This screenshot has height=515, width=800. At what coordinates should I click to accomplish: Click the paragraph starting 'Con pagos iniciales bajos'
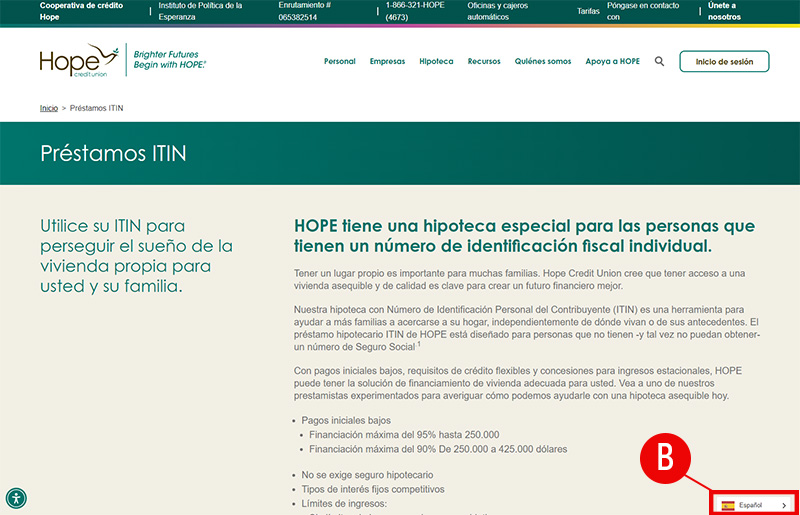(517, 383)
